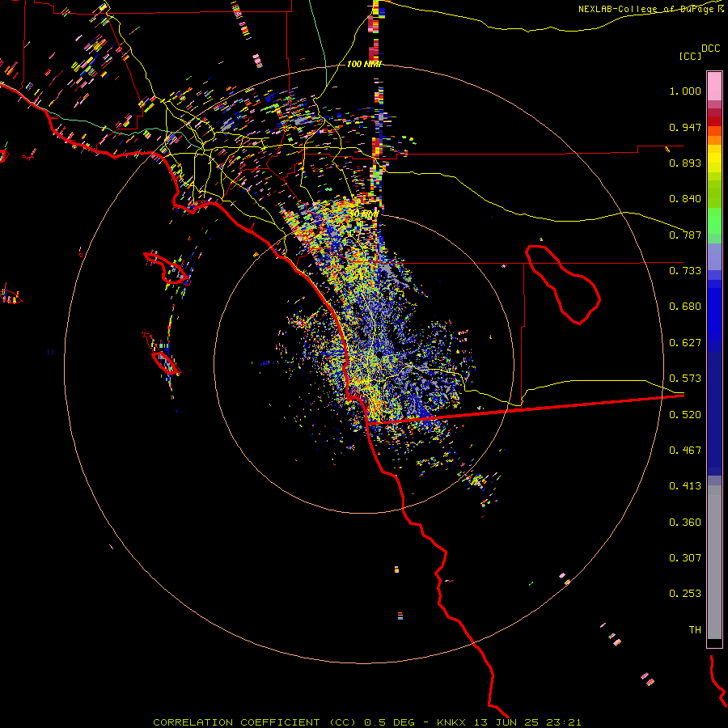
Task: Select the 0.253 legend value
Action: point(685,594)
